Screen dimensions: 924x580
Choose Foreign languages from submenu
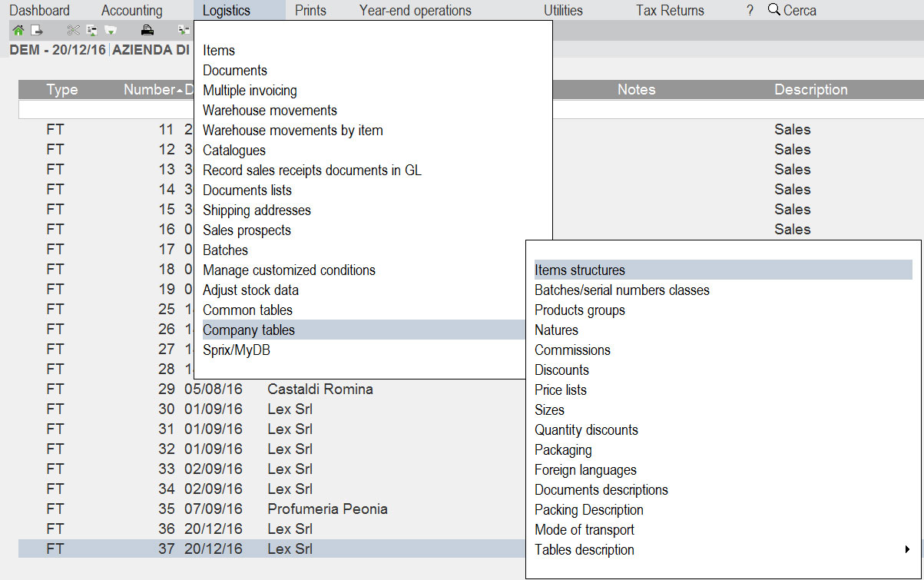585,470
